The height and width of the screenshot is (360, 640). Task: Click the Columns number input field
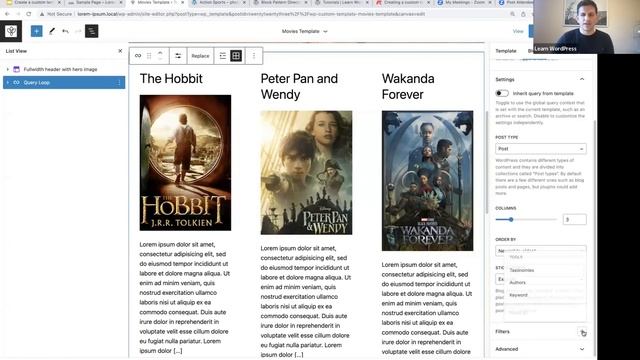coord(574,220)
